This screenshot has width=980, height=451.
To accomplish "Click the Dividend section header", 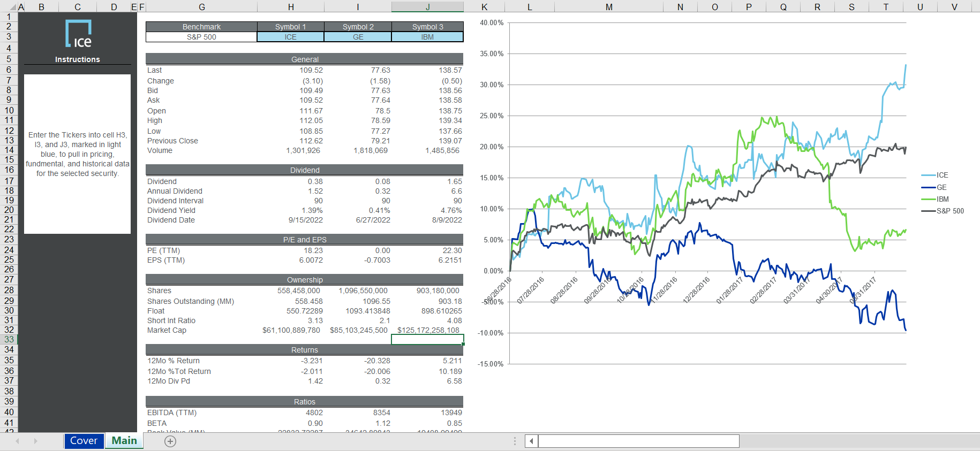I will [x=305, y=170].
